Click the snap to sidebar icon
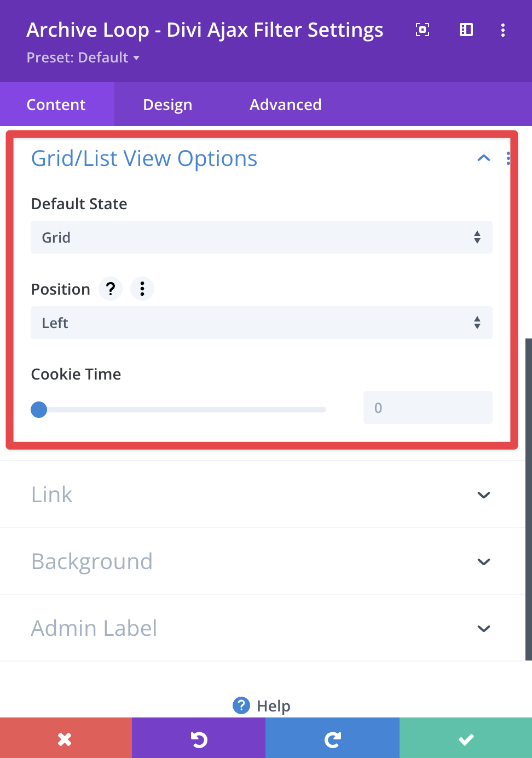 466,30
